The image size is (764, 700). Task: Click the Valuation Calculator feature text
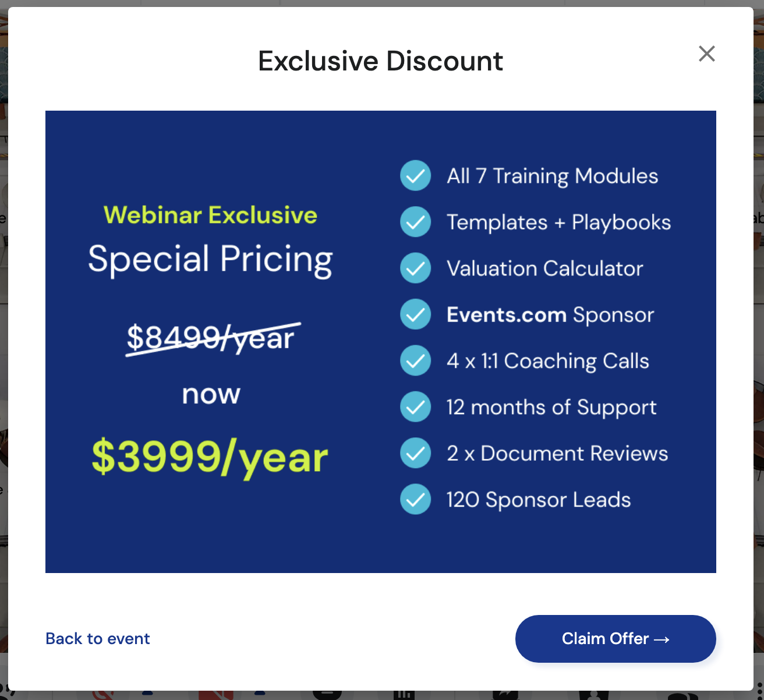[544, 268]
